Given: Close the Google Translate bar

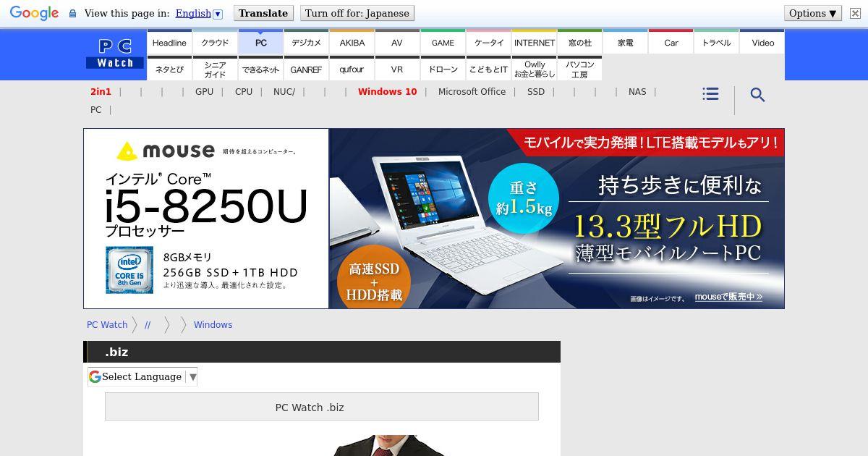Looking at the screenshot, I should (x=855, y=13).
